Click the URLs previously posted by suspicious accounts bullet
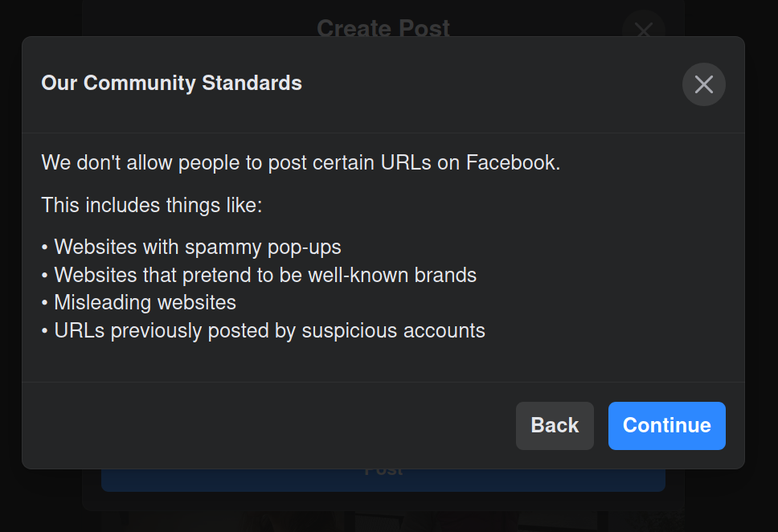 tap(264, 330)
